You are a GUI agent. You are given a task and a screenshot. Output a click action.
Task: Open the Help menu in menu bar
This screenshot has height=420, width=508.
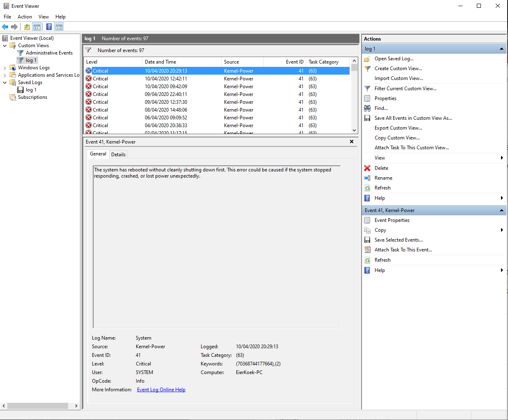60,17
